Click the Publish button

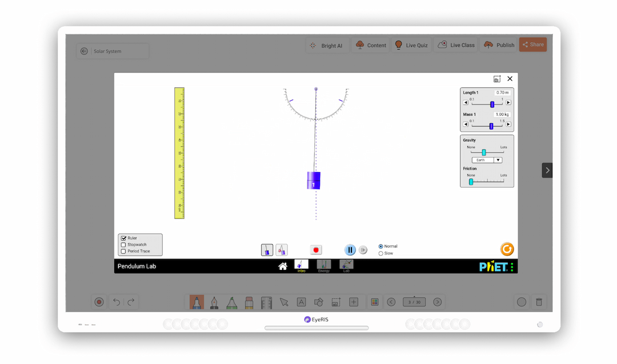point(498,45)
